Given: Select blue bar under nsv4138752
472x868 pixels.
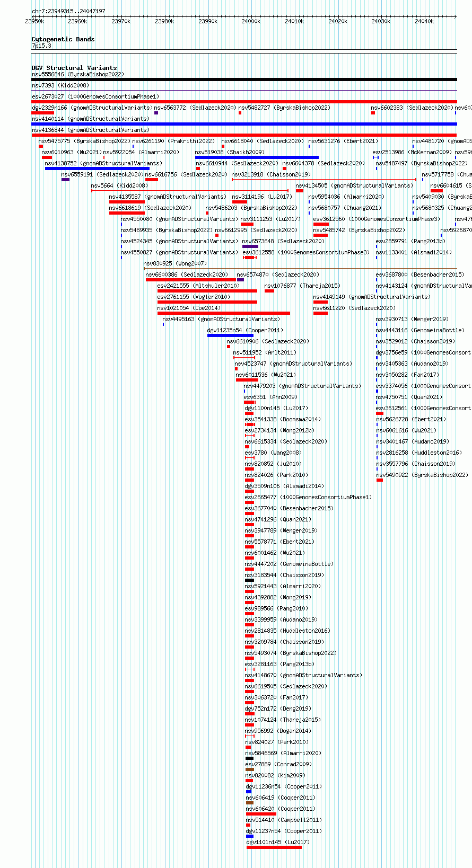Looking at the screenshot, I should pyautogui.click(x=98, y=169).
